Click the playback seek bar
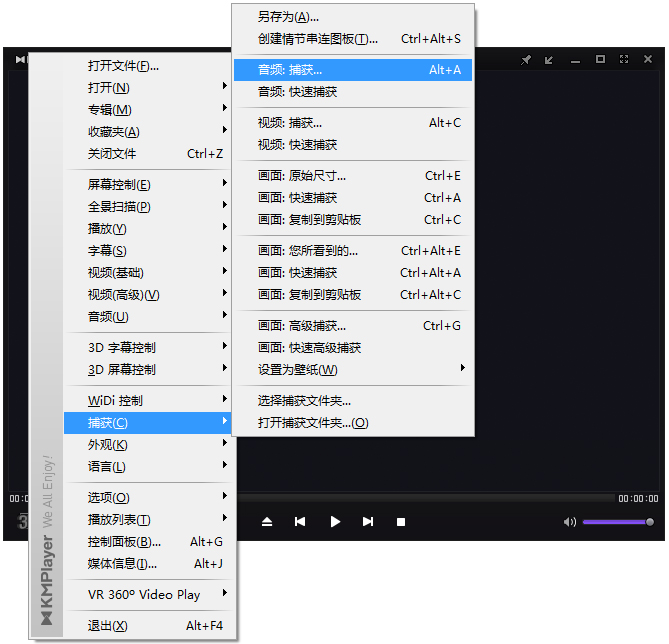This screenshot has width=669, height=644. pyautogui.click(x=426, y=498)
